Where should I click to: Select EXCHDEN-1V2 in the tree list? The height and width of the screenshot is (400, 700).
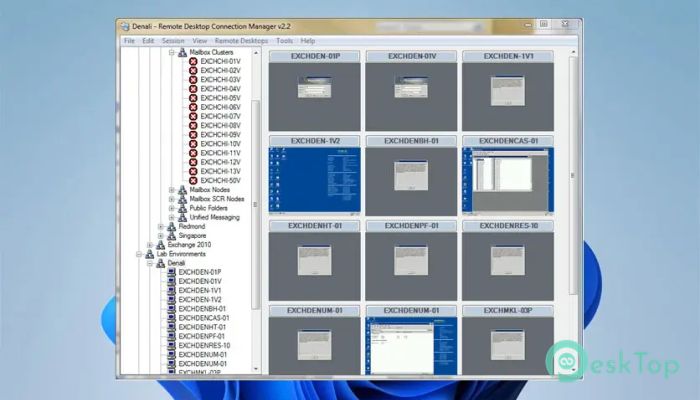coord(200,300)
